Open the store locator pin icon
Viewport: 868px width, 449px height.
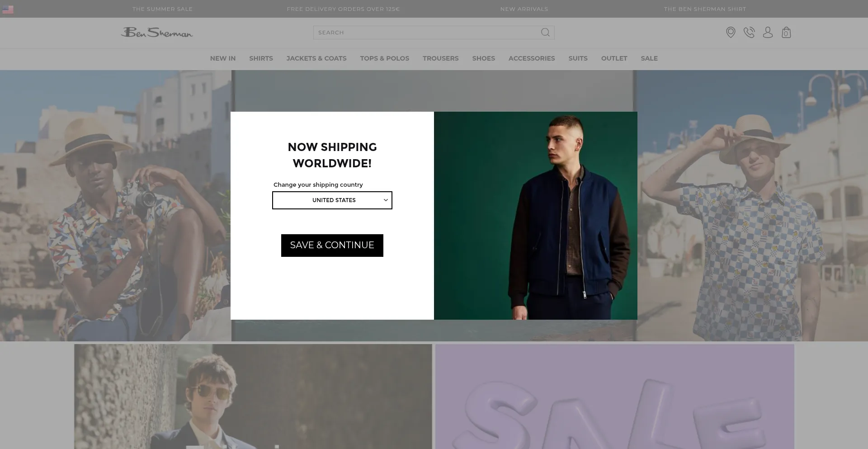[x=731, y=33]
